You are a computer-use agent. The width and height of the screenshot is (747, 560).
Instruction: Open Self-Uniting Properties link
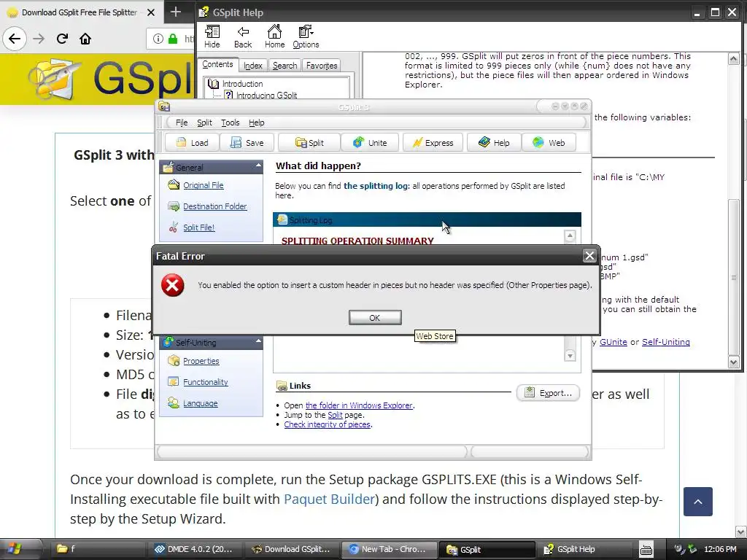coord(201,361)
